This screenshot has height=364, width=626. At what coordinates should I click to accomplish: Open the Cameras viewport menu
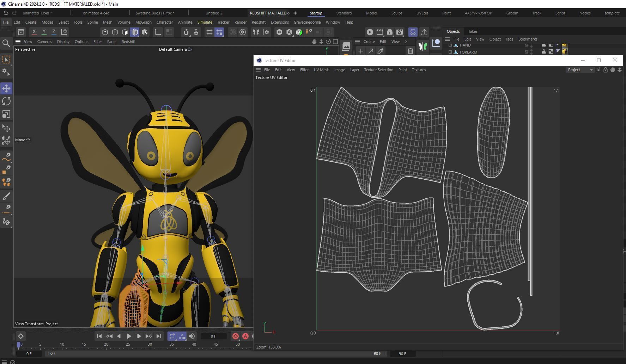click(x=44, y=42)
